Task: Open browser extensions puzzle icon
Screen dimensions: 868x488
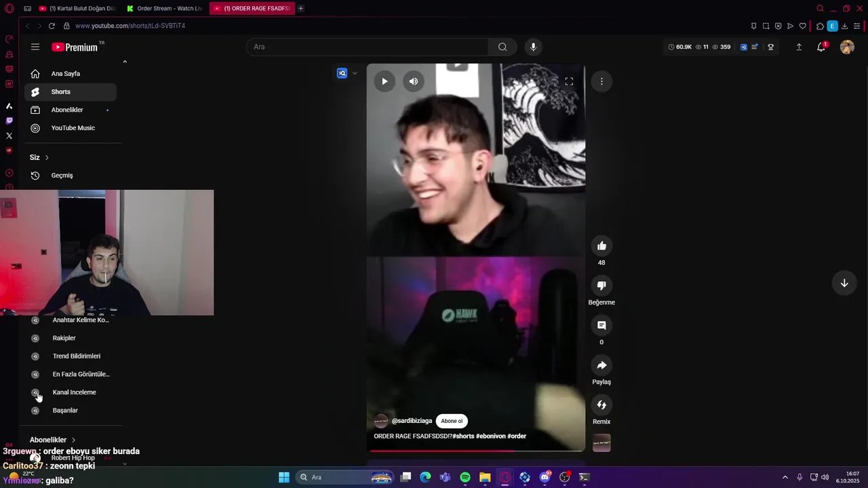Action: tap(820, 26)
